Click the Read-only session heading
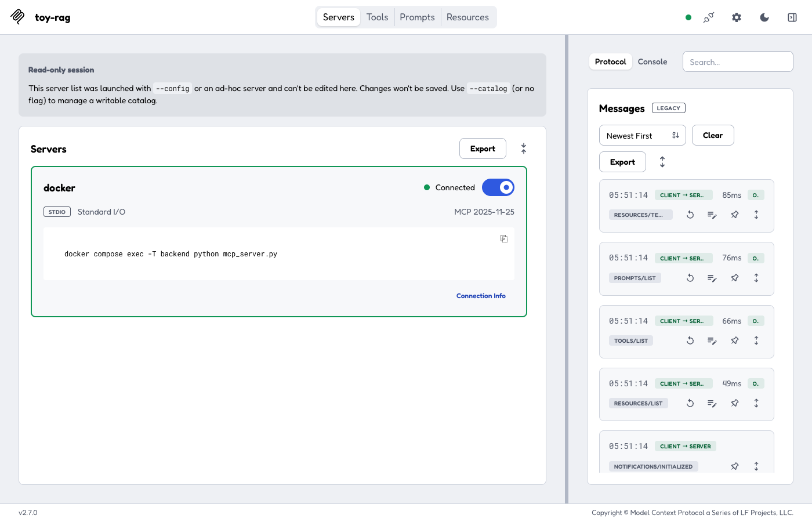812x522 pixels. click(61, 70)
